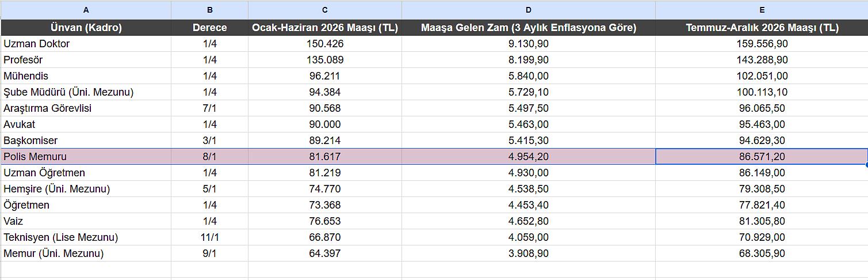This screenshot has width=868, height=280.
Task: Click the column C header letter
Action: (325, 10)
